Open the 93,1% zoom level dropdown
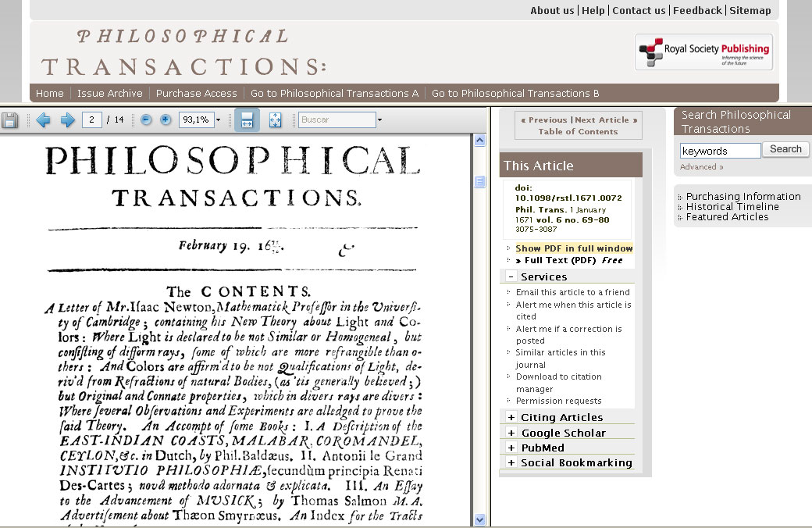 coord(218,120)
